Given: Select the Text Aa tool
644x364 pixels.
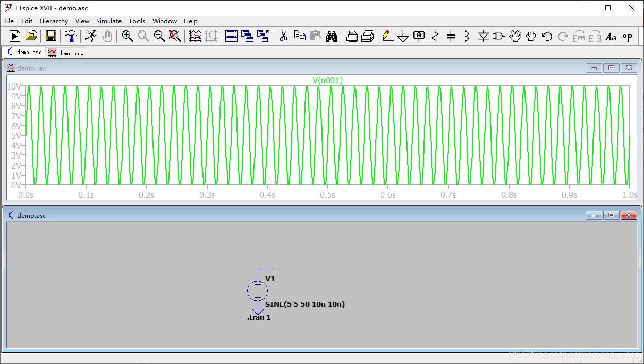Looking at the screenshot, I should tap(611, 36).
